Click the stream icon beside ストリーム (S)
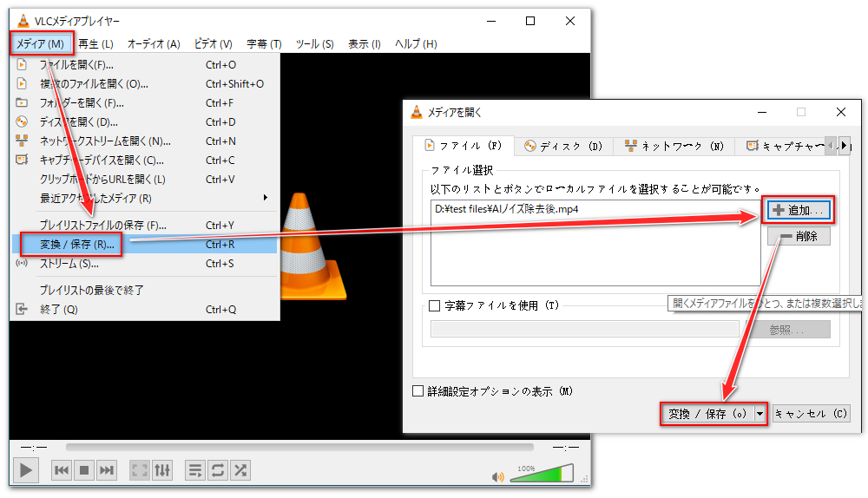This screenshot has width=868, height=498. pyautogui.click(x=22, y=263)
